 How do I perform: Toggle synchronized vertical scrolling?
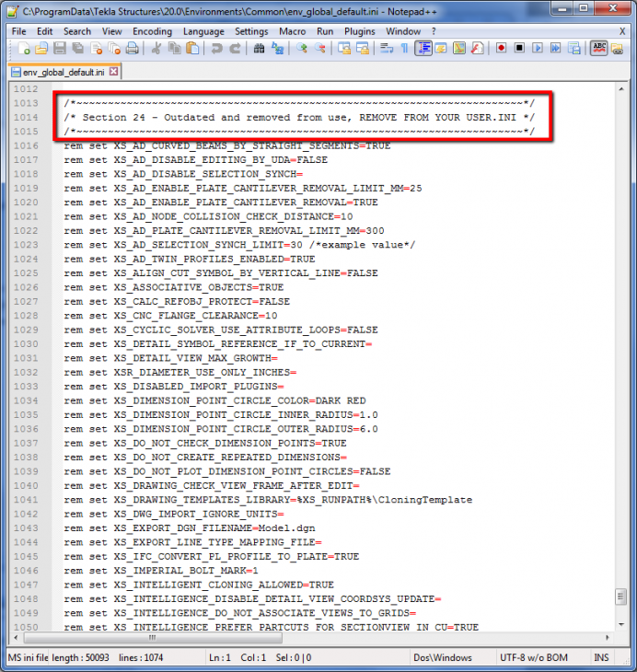tap(343, 49)
